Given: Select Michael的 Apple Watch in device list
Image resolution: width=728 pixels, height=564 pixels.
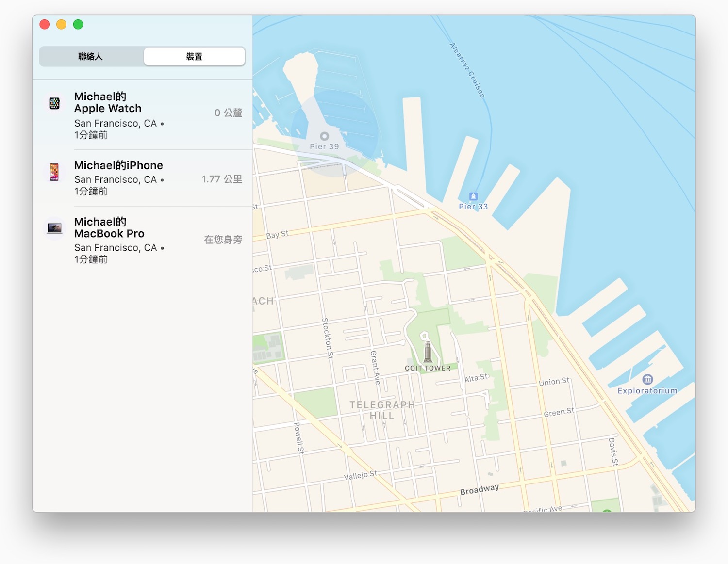Looking at the screenshot, I should coord(142,115).
